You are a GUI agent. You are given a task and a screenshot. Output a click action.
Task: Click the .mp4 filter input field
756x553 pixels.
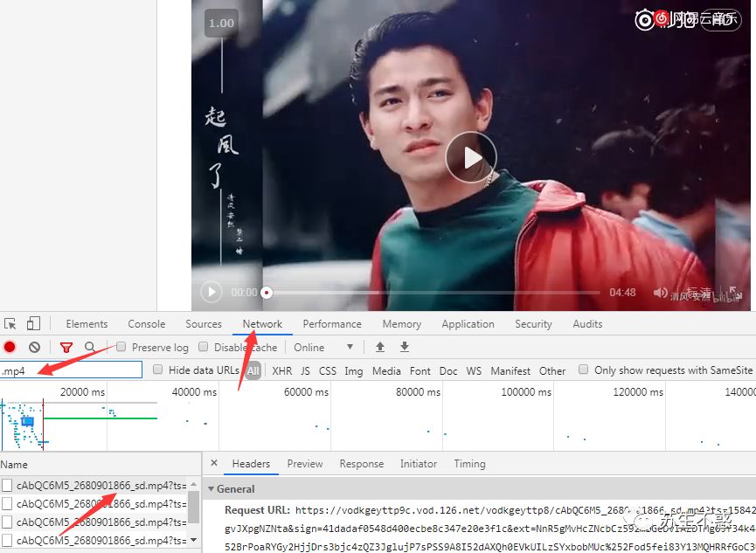71,370
